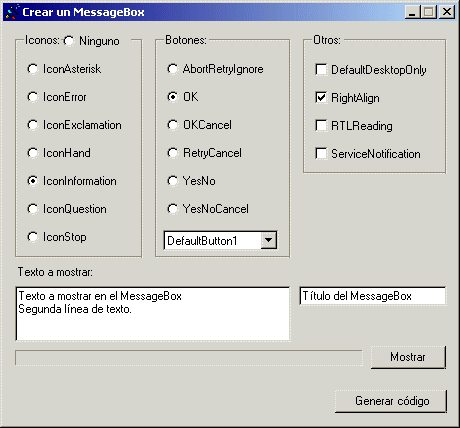Click the application icon in the title bar
This screenshot has width=460, height=428.
[x=12, y=12]
